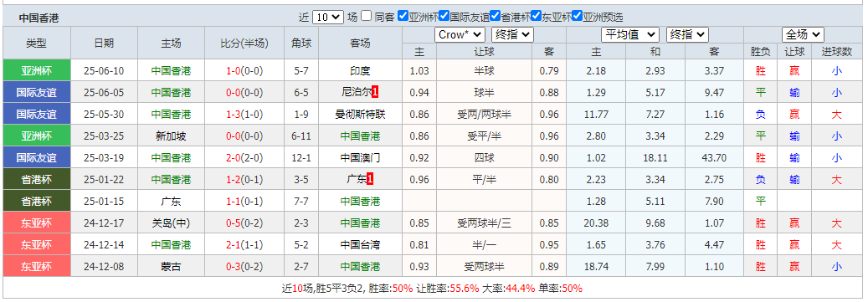Click the date 25-01-15

pyautogui.click(x=104, y=202)
